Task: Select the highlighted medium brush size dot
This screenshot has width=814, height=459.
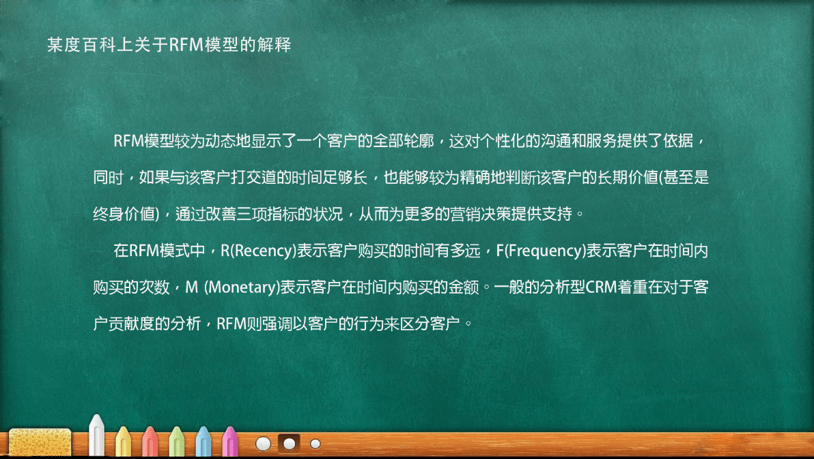Action: click(290, 443)
